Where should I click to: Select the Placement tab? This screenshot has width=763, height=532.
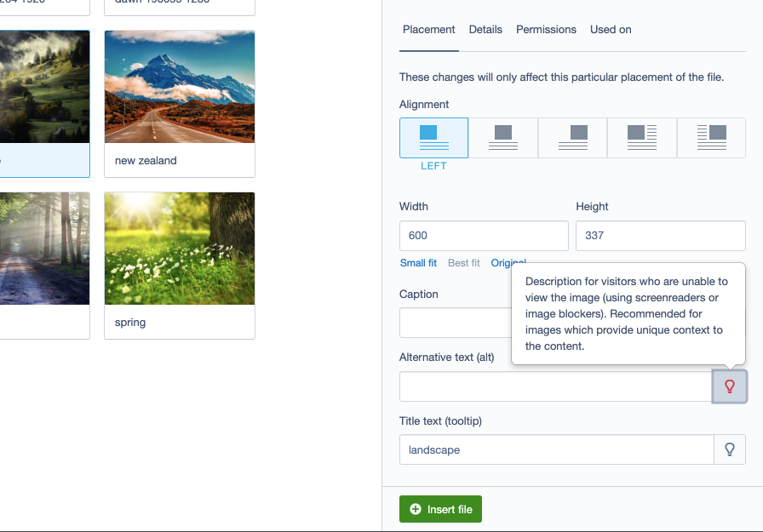click(x=428, y=30)
